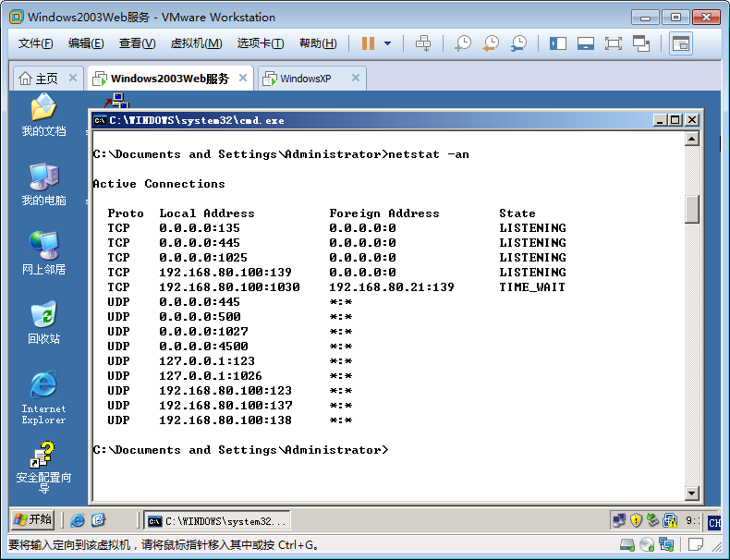Viewport: 730px width, 560px height.
Task: Open the 虚拟机(M) menu
Action: tap(196, 43)
